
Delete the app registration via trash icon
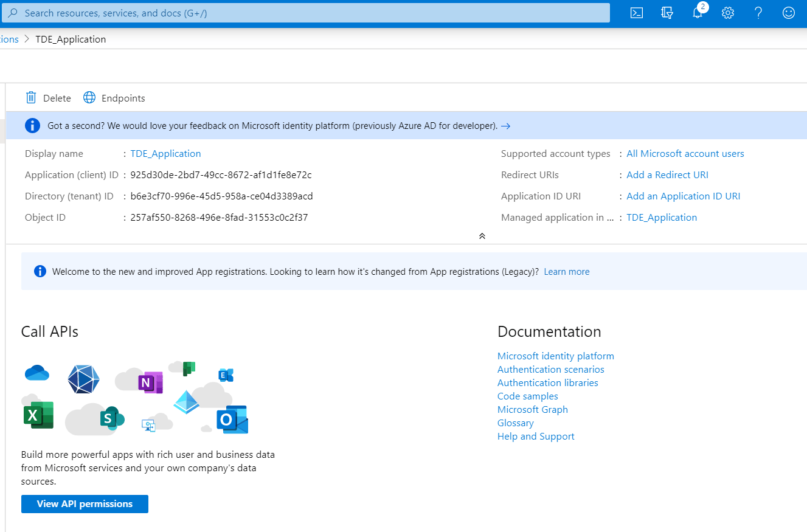click(31, 98)
